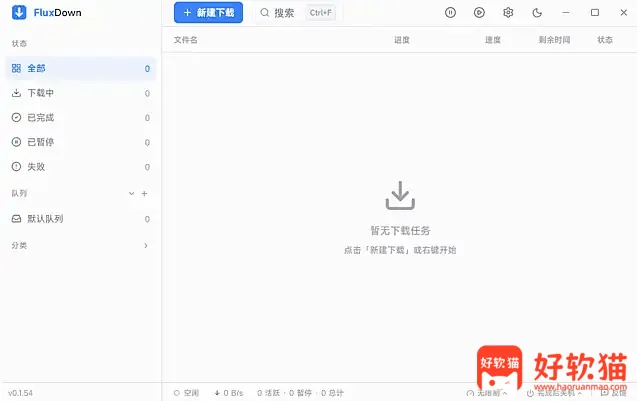Viewport: 637px width, 401px height.
Task: Add a new queue with the plus icon
Action: (x=144, y=193)
